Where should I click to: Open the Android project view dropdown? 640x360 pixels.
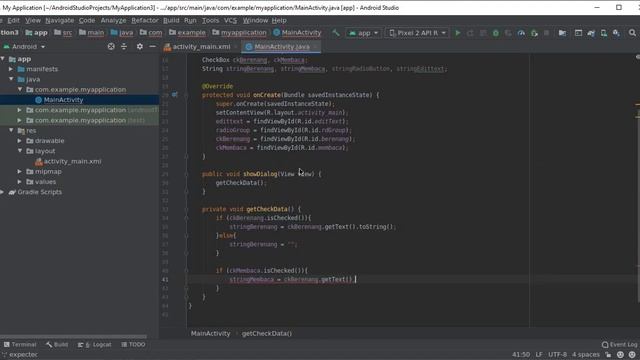(x=24, y=47)
